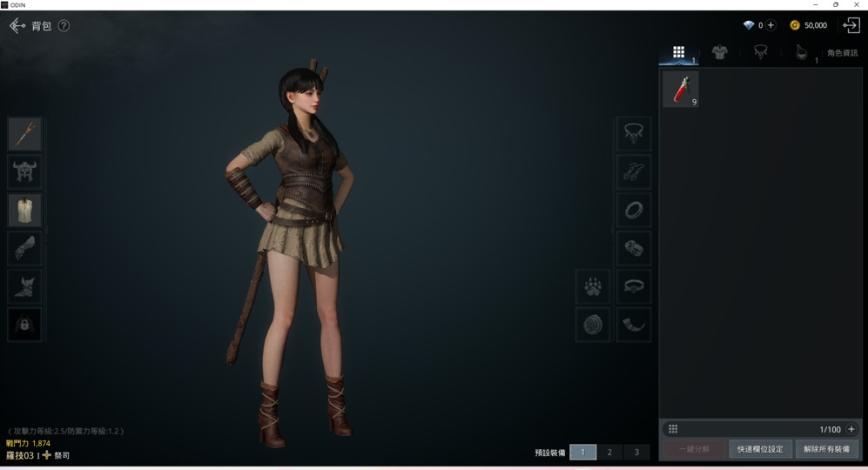Click the 預設裝備 label
This screenshot has width=868, height=470.
[549, 453]
